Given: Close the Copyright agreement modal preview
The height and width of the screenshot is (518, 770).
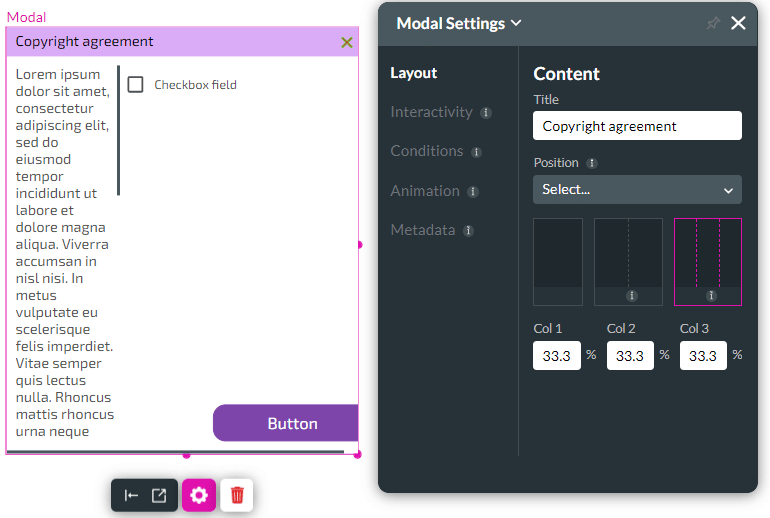Looking at the screenshot, I should pyautogui.click(x=347, y=42).
